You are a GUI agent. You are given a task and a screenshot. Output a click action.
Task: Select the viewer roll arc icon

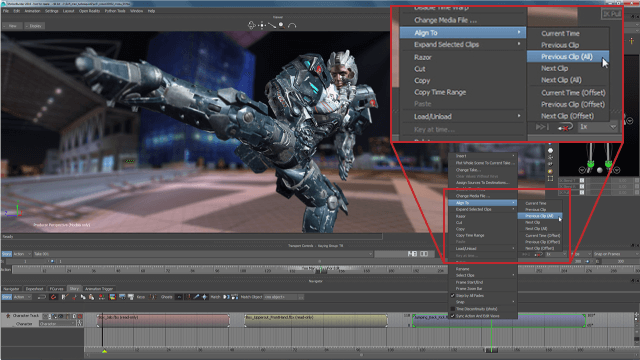(x=292, y=25)
